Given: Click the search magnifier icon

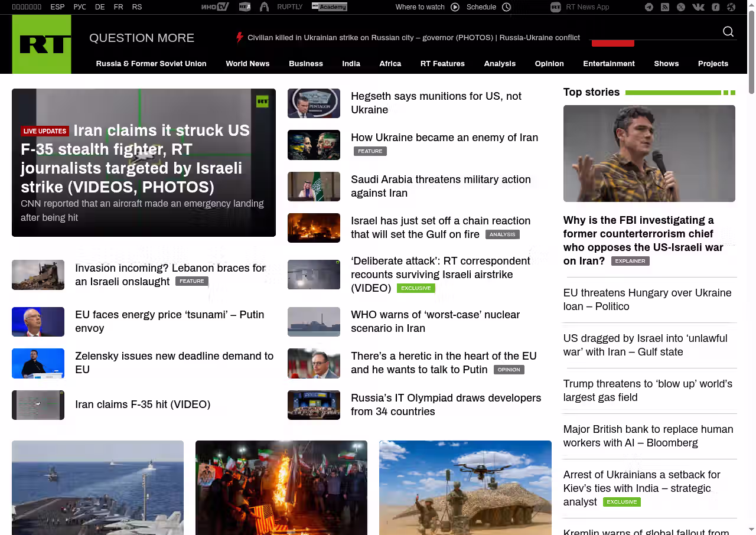Looking at the screenshot, I should [x=728, y=32].
